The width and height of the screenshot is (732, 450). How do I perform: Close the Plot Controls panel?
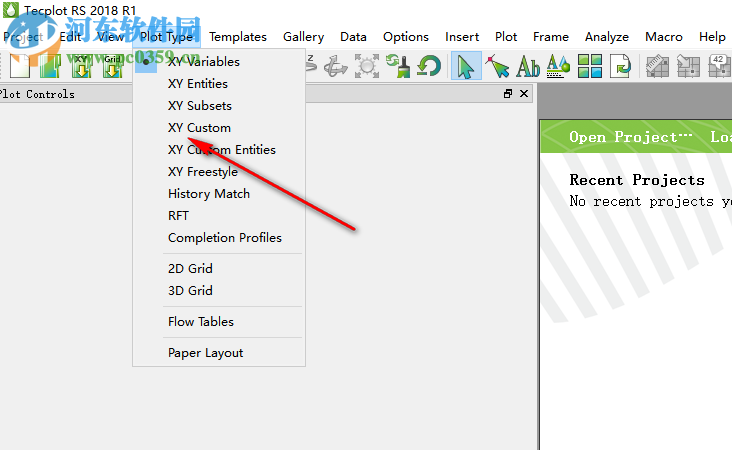pyautogui.click(x=524, y=94)
